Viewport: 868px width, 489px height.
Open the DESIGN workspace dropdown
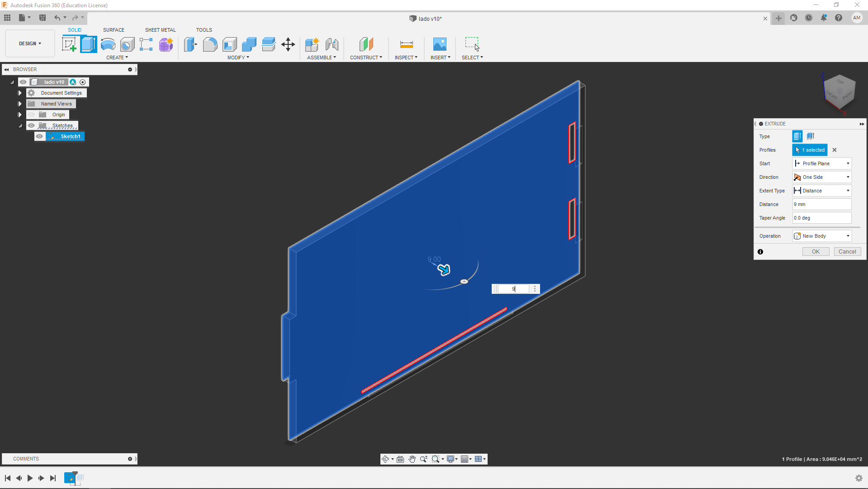[x=30, y=43]
